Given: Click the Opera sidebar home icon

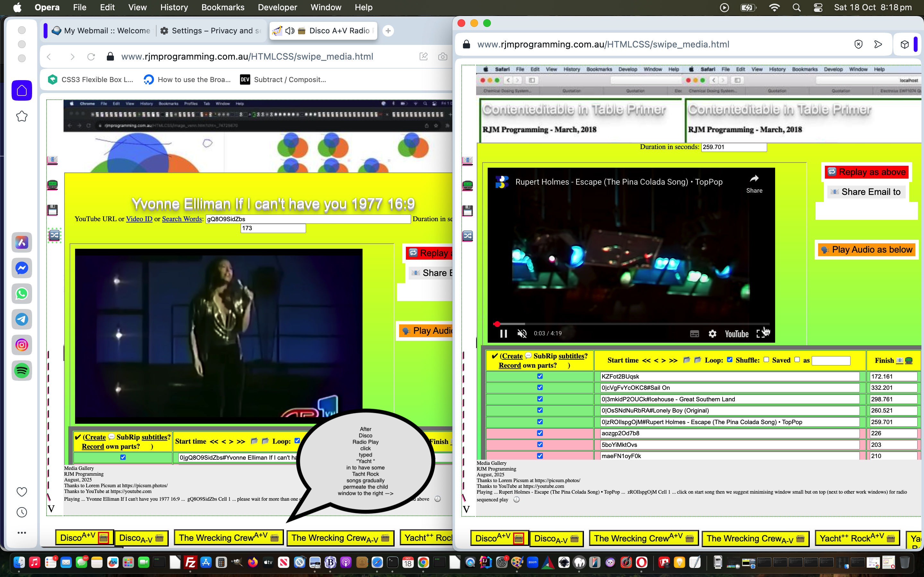Looking at the screenshot, I should pyautogui.click(x=22, y=91).
